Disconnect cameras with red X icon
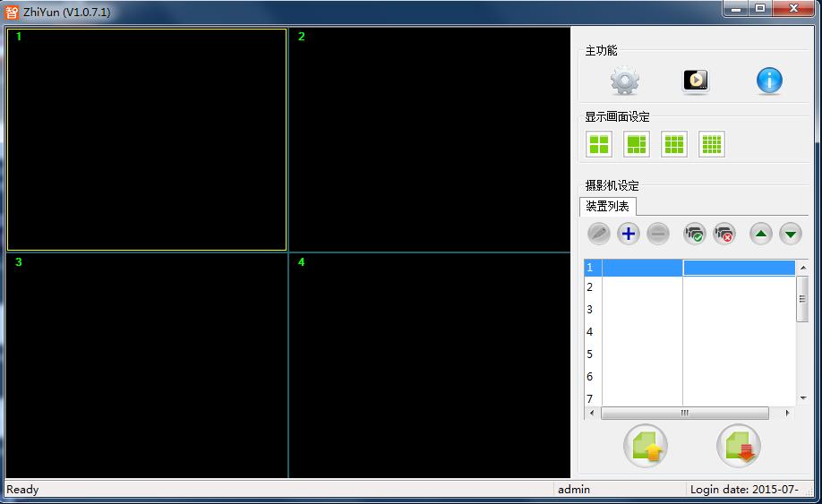This screenshot has width=822, height=504. (724, 234)
